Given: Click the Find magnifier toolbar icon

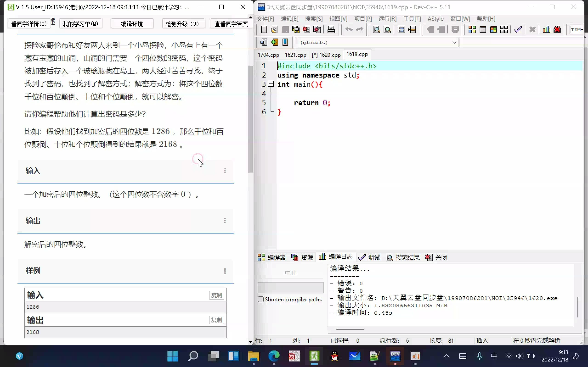Looking at the screenshot, I should point(376,30).
